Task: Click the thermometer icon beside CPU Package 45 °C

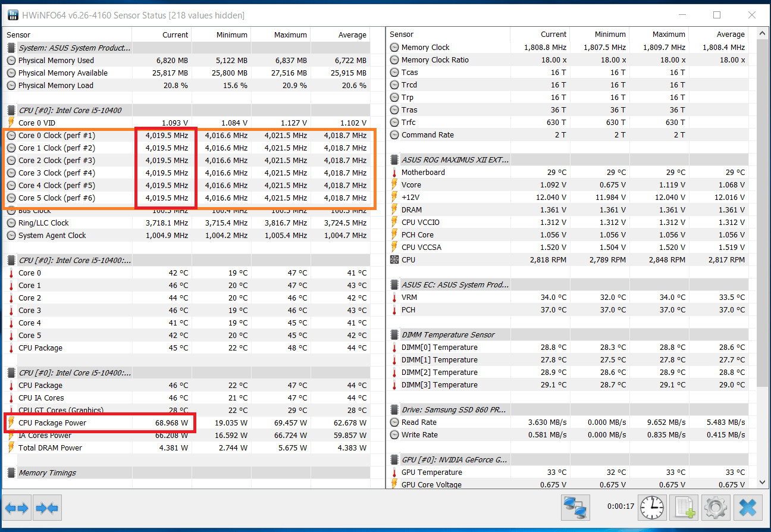Action: pyautogui.click(x=11, y=348)
